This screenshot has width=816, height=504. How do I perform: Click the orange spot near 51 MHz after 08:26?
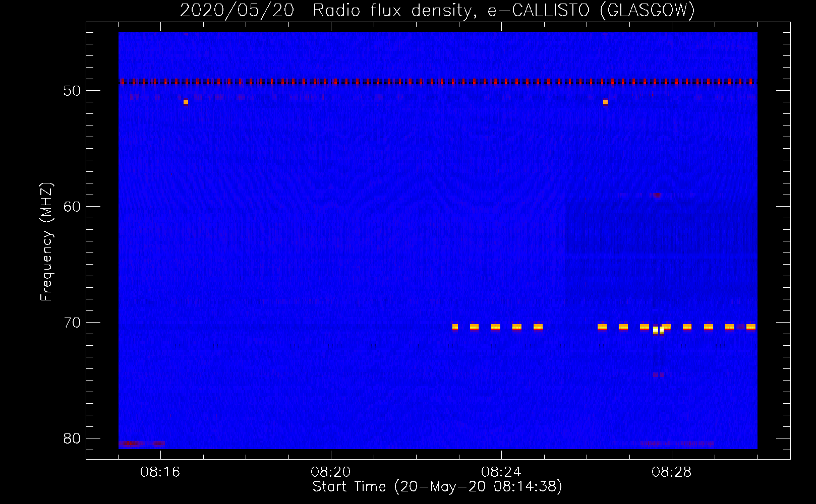pos(605,102)
